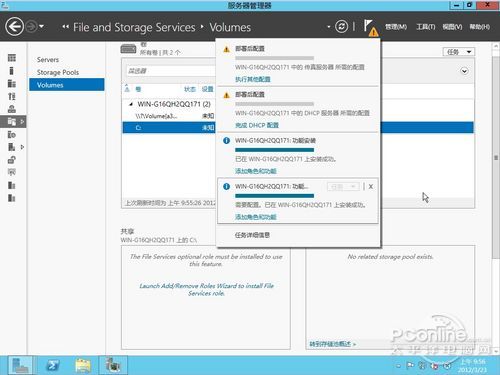Sort by the 设置 column header

pyautogui.click(x=207, y=89)
